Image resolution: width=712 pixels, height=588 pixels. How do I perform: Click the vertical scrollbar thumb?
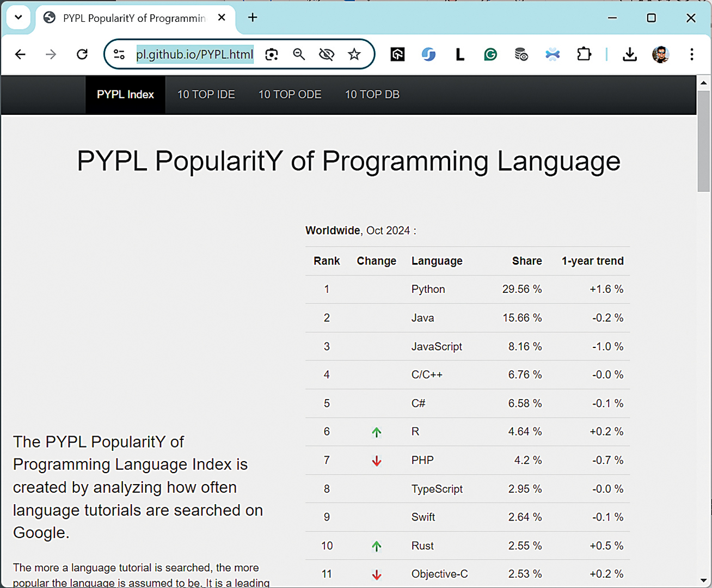[x=704, y=142]
